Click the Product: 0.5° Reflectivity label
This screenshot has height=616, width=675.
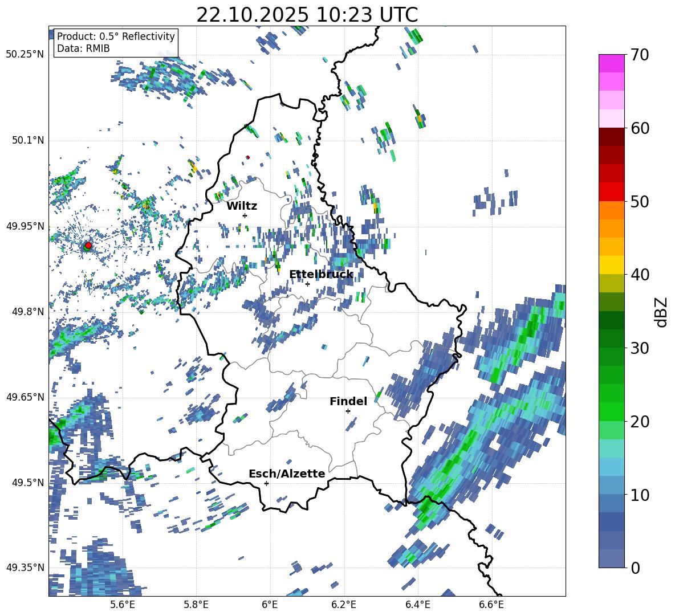pyautogui.click(x=116, y=36)
